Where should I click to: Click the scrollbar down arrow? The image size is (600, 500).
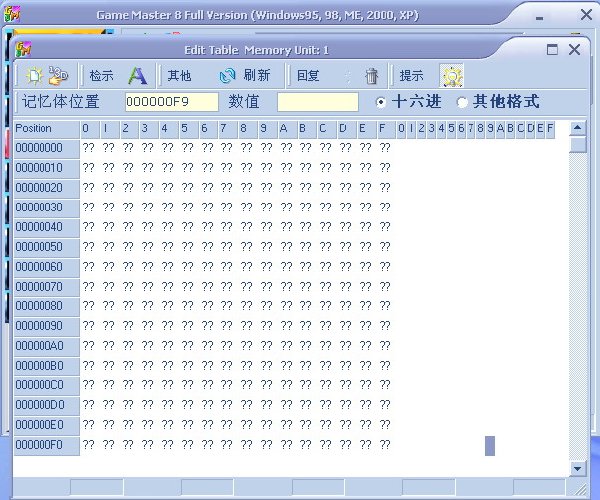(577, 468)
